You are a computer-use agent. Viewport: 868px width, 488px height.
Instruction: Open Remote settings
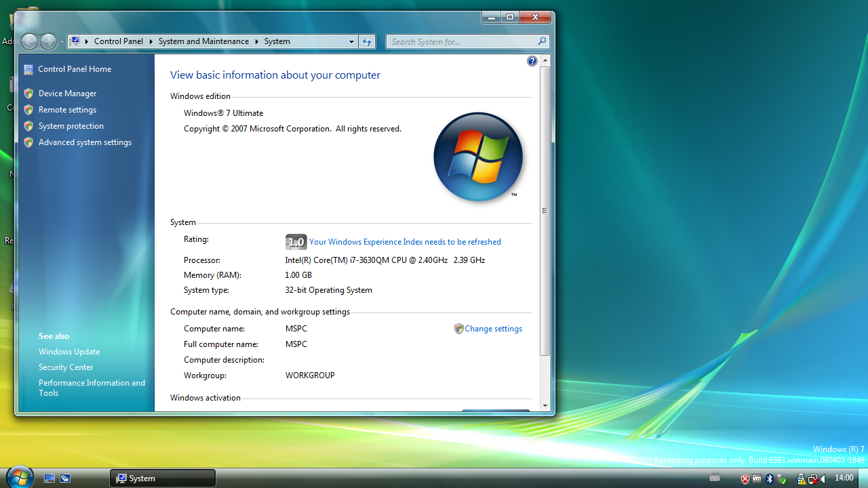coord(67,110)
